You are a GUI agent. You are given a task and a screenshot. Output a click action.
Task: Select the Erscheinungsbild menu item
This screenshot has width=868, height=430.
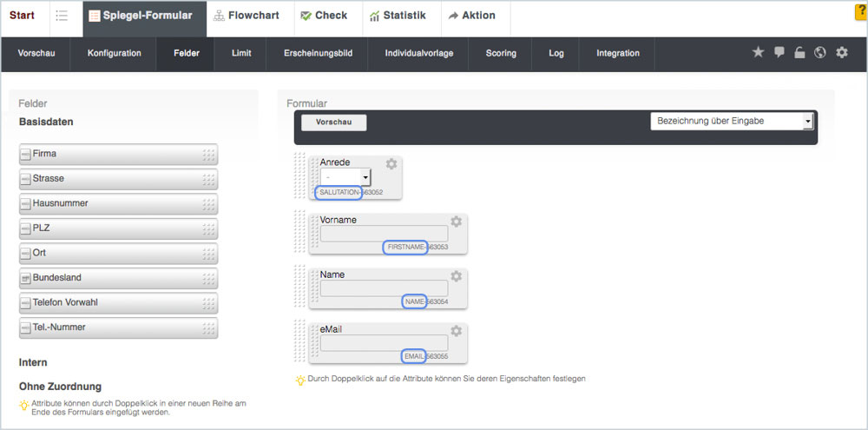pyautogui.click(x=318, y=53)
